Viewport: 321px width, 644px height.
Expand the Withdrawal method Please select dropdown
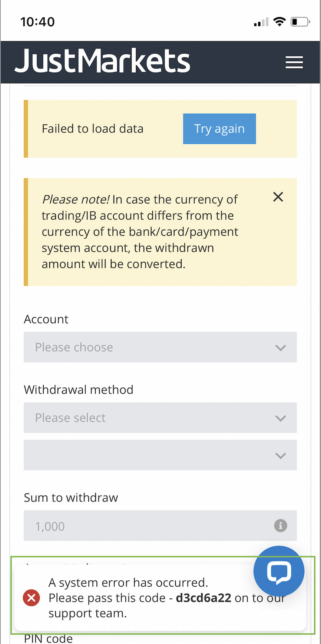click(160, 417)
